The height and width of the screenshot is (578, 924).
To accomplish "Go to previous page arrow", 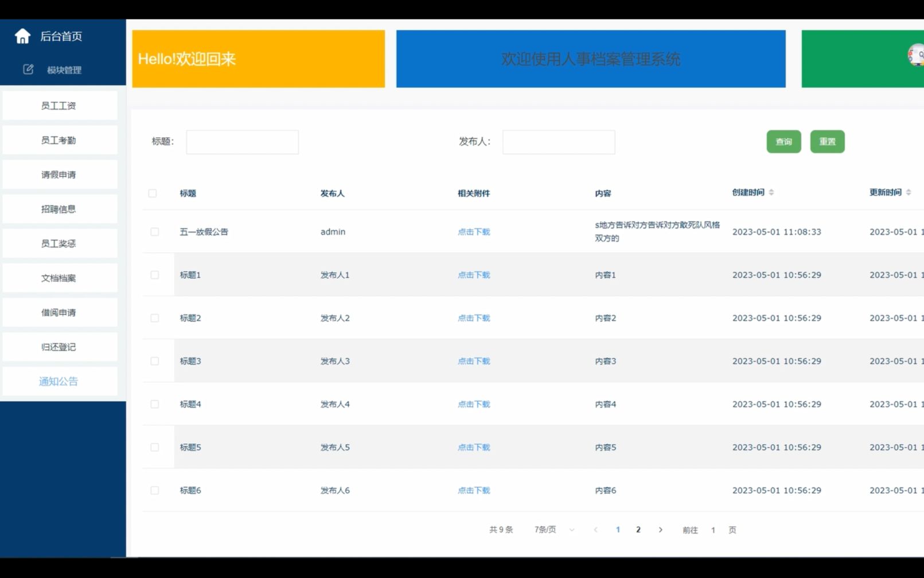I will (x=596, y=530).
